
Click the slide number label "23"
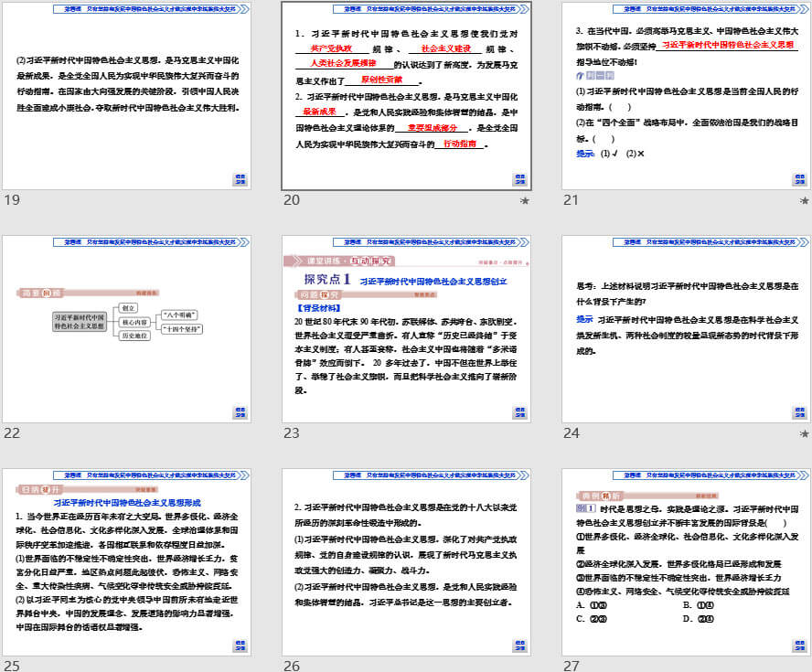(292, 432)
